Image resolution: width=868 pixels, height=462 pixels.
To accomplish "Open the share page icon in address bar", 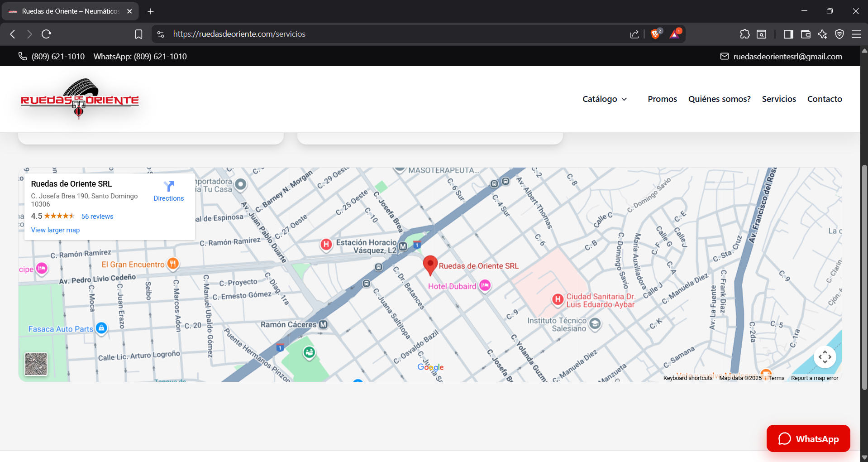I will tap(634, 34).
